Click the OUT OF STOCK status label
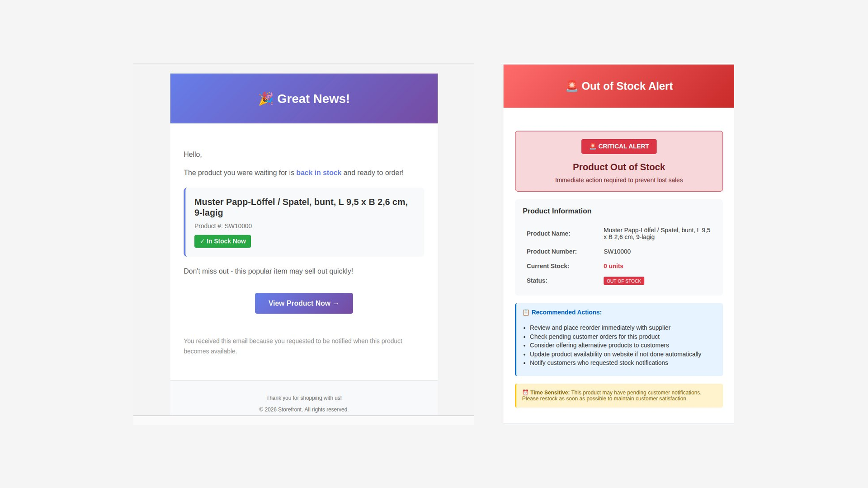This screenshot has height=488, width=868. coord(624,281)
